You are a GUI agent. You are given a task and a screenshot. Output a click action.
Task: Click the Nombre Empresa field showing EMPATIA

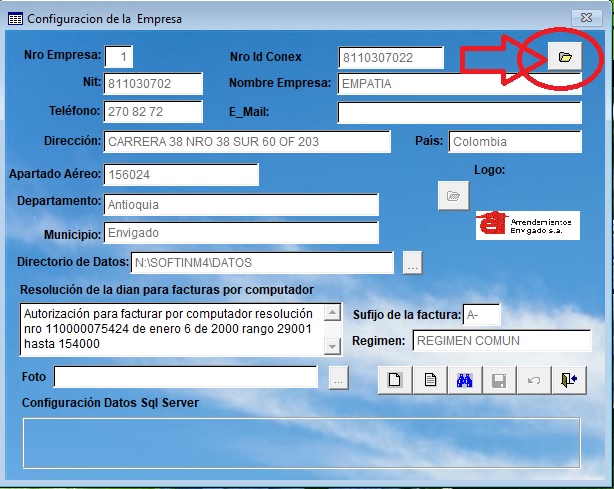(459, 83)
